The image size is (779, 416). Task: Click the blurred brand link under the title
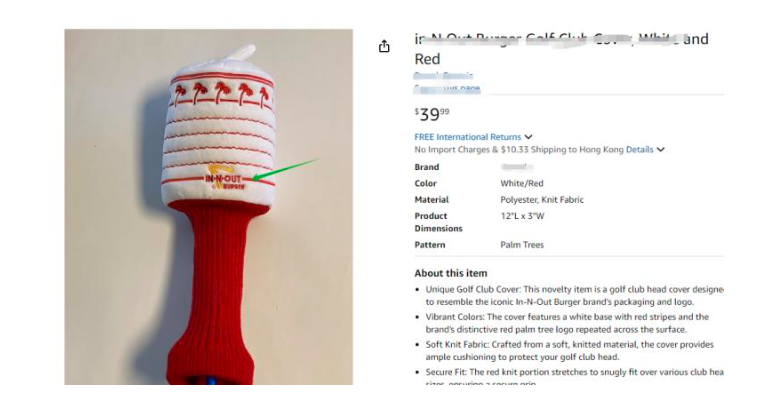coord(443,75)
